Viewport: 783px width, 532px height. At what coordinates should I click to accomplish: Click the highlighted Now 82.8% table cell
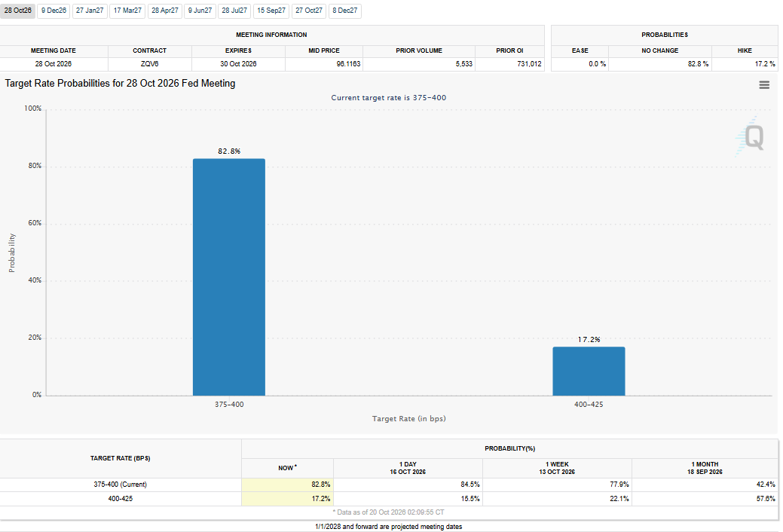pyautogui.click(x=288, y=485)
